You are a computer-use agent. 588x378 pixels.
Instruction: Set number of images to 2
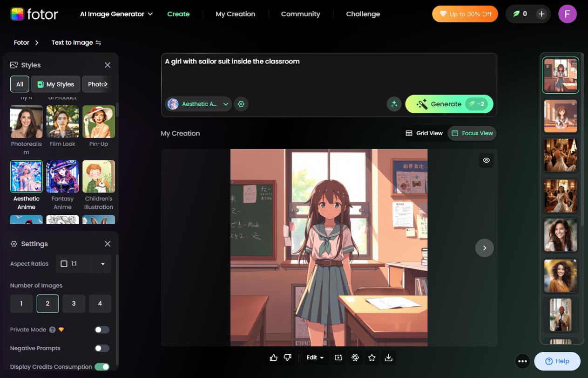tap(47, 303)
